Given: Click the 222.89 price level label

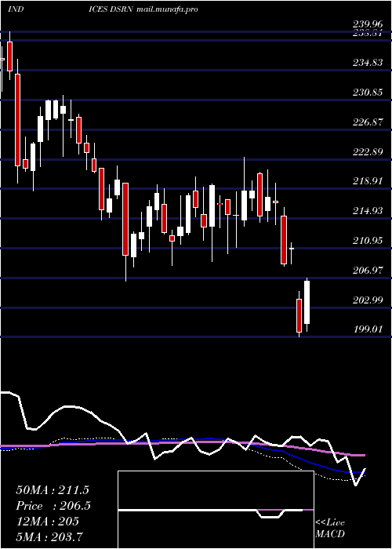Looking at the screenshot, I should pyautogui.click(x=368, y=152).
